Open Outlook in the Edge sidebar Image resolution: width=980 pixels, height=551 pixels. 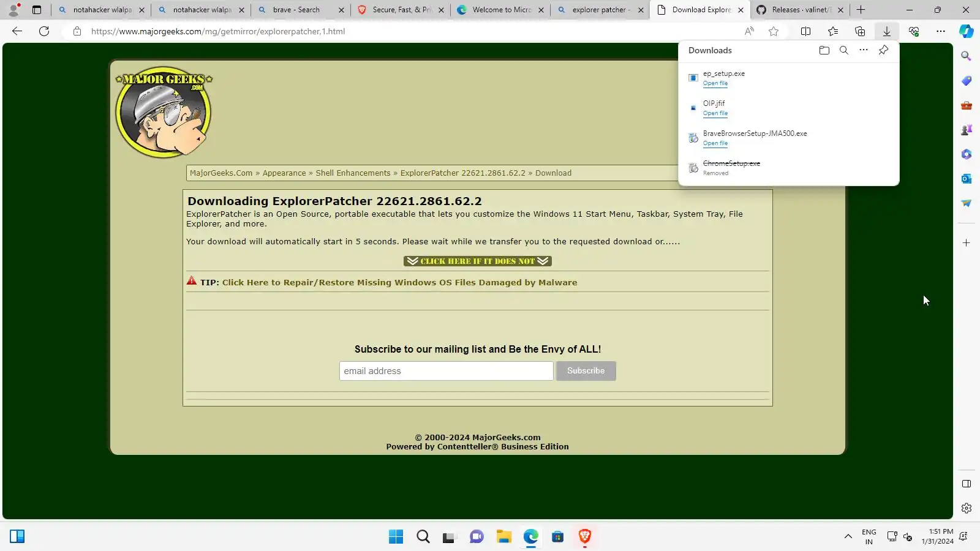coord(967,179)
